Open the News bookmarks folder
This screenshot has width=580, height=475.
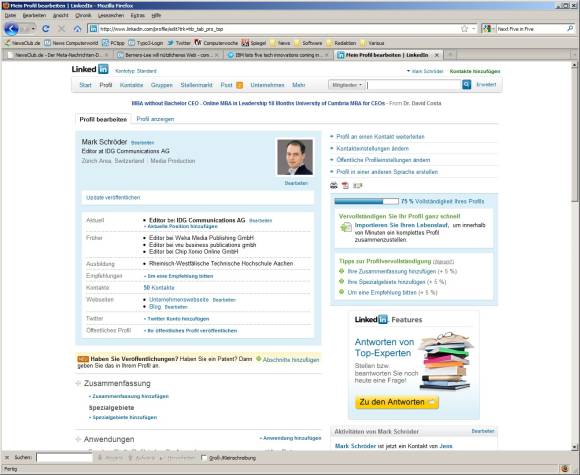pyautogui.click(x=280, y=43)
